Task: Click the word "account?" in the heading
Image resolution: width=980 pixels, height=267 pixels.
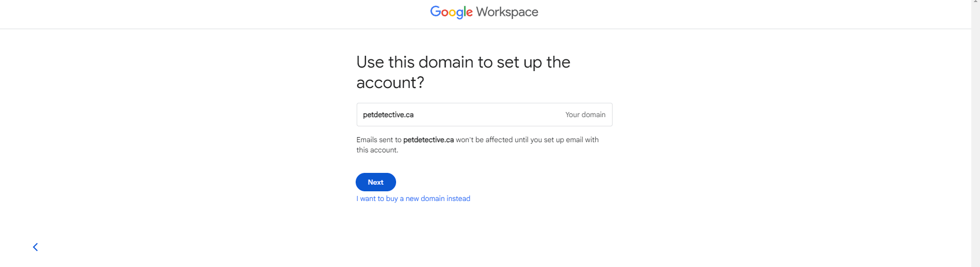Action: point(390,83)
